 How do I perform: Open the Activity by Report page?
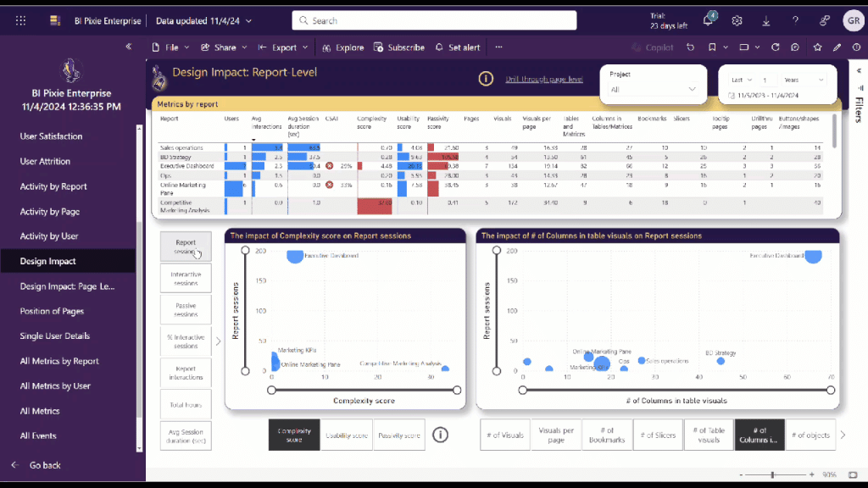(53, 186)
